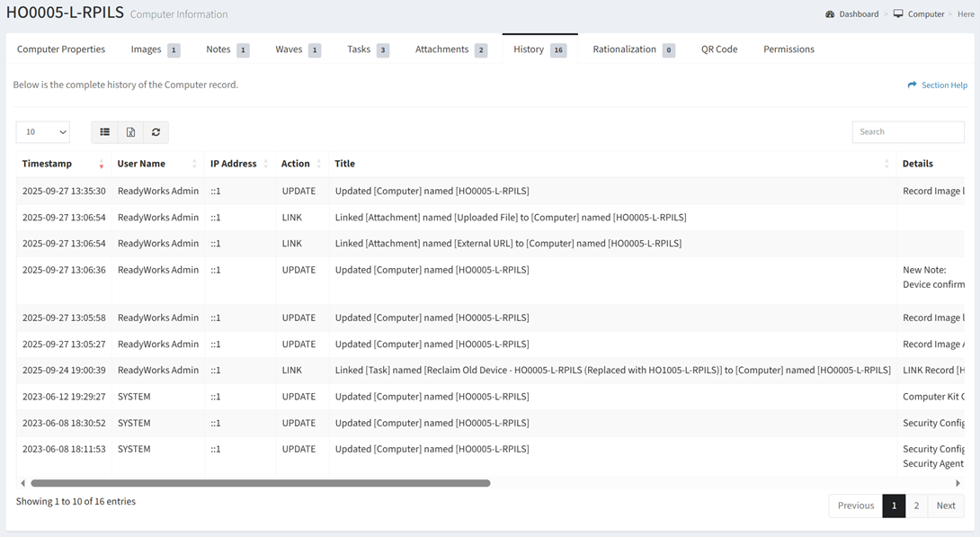Click into the Search input field
Screen dimensions: 980x537
[907, 132]
